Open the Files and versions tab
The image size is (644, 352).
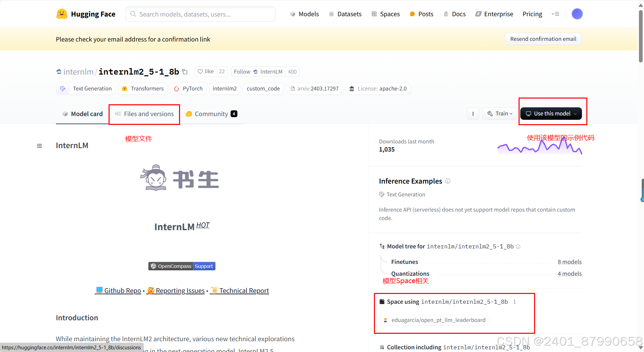(144, 114)
